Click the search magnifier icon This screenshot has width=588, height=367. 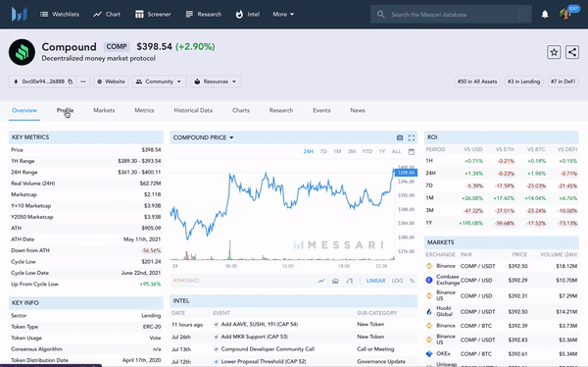pos(380,15)
